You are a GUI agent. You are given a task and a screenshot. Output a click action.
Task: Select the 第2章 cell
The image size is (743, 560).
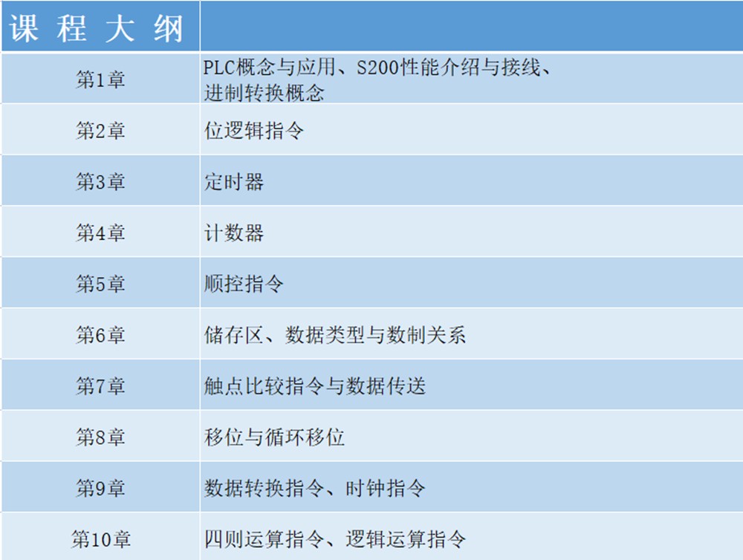click(100, 130)
